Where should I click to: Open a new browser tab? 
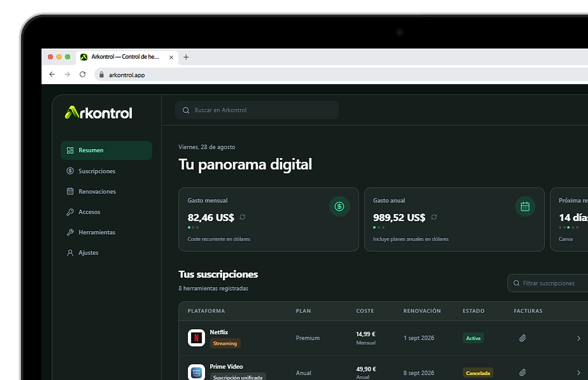[186, 57]
